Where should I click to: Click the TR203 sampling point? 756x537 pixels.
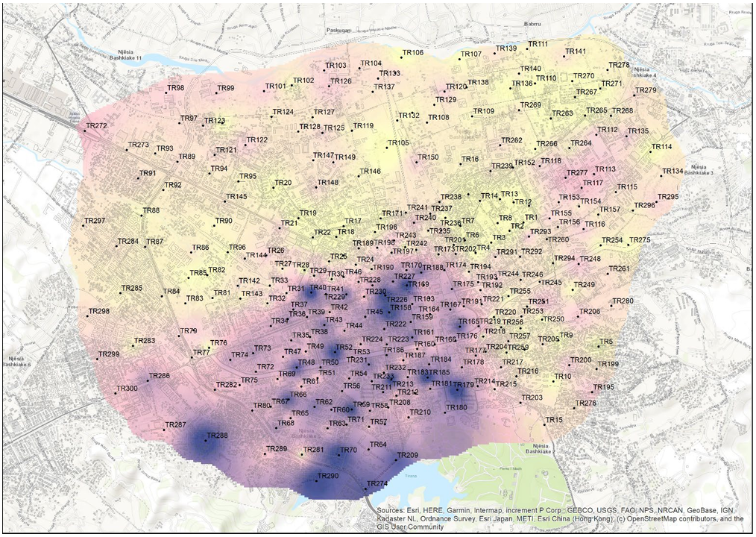[x=520, y=402]
